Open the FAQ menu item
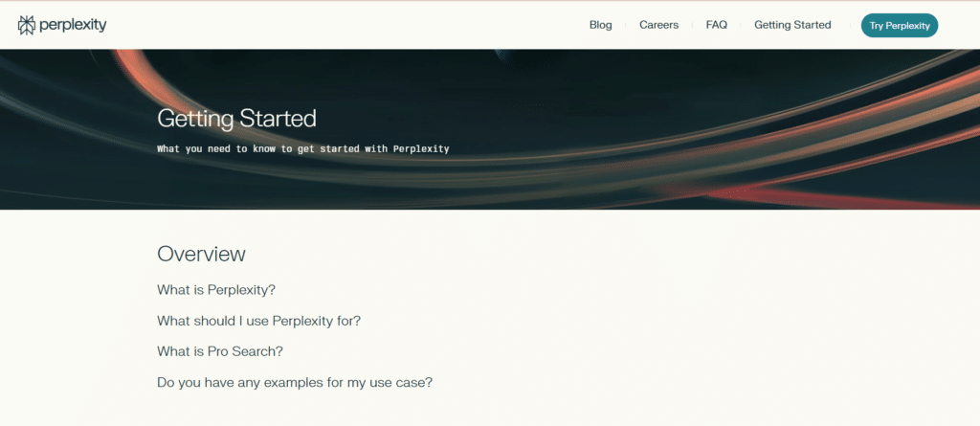 click(x=716, y=25)
